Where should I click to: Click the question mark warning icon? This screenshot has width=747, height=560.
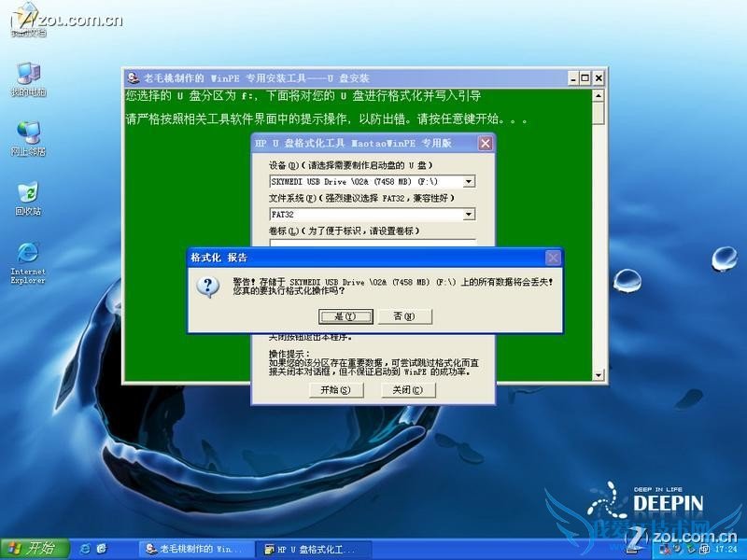[x=207, y=287]
